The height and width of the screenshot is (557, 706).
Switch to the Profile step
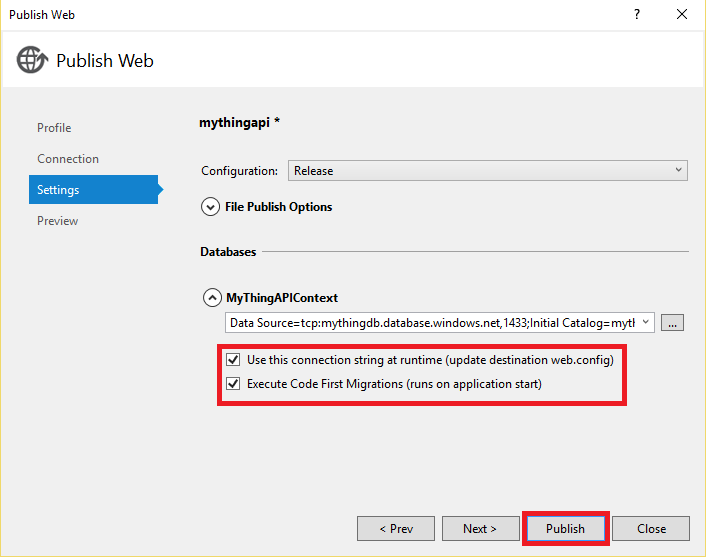click(x=54, y=128)
